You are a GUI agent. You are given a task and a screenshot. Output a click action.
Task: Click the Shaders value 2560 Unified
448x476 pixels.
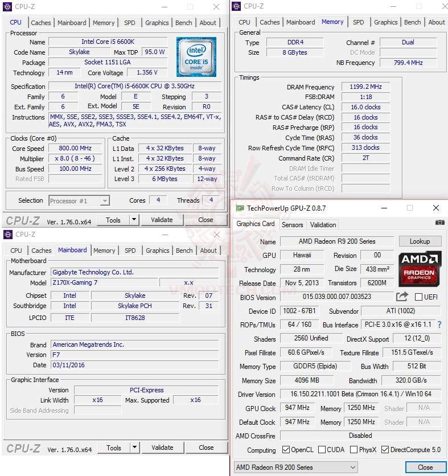pos(311,338)
